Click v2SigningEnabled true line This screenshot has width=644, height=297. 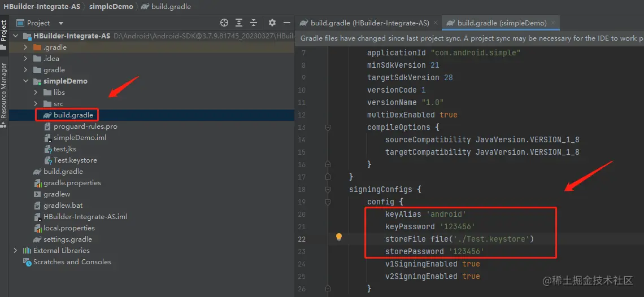(x=433, y=276)
